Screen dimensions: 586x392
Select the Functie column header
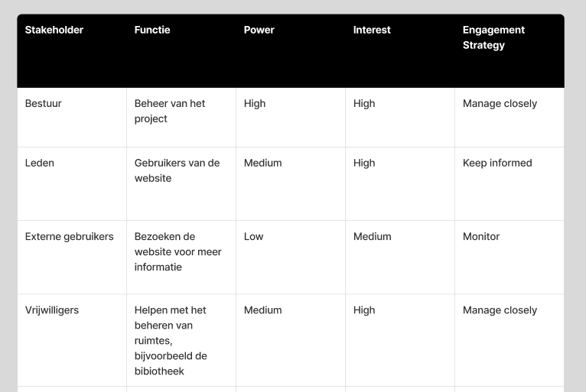152,31
